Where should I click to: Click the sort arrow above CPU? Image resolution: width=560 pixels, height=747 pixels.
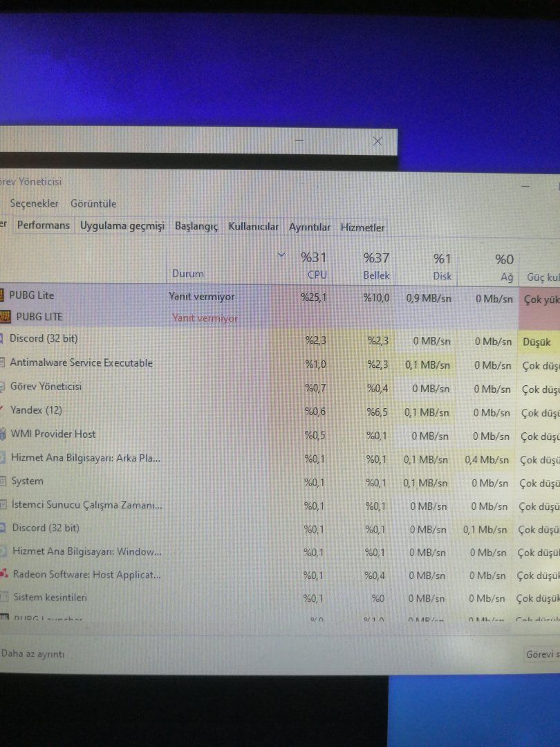[281, 255]
